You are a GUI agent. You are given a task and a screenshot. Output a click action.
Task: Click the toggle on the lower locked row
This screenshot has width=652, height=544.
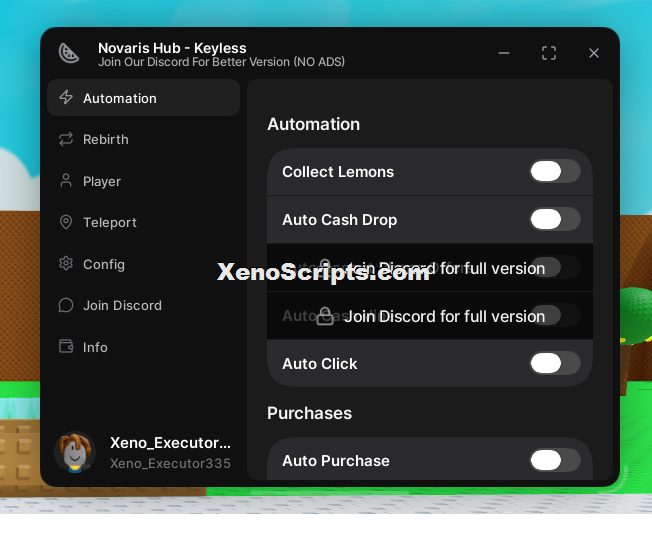555,315
